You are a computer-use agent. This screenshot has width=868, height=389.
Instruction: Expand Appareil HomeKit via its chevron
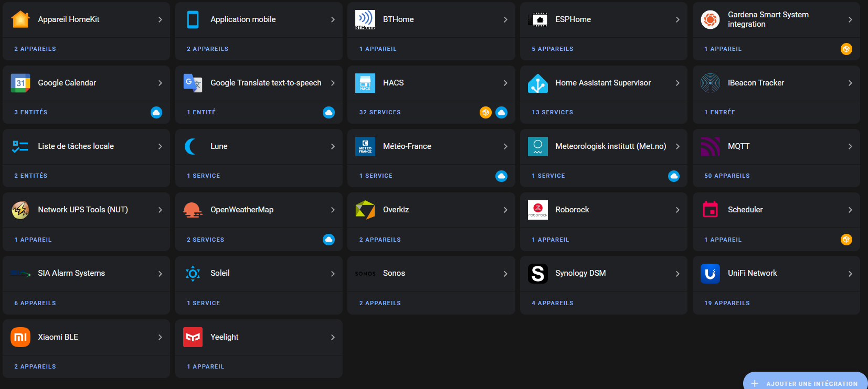(x=160, y=19)
